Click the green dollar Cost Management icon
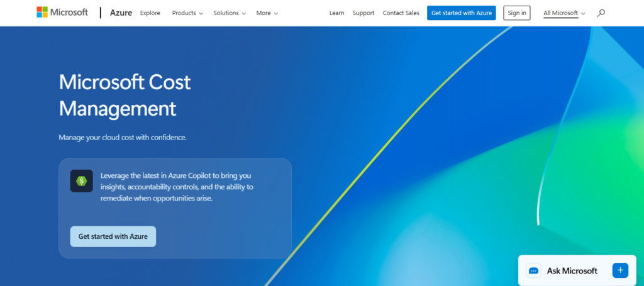 tap(81, 181)
